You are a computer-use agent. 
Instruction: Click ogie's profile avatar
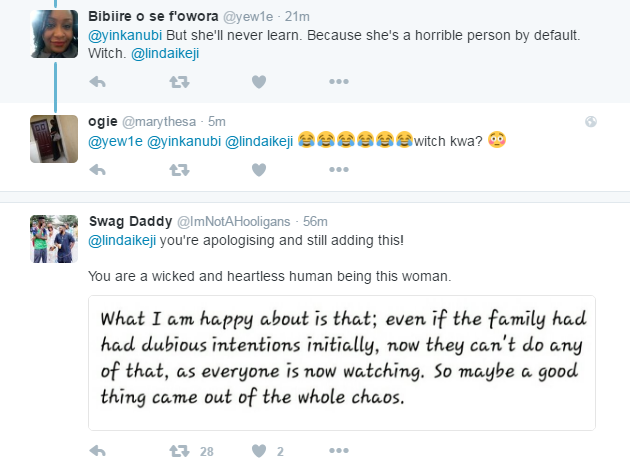[x=54, y=139]
